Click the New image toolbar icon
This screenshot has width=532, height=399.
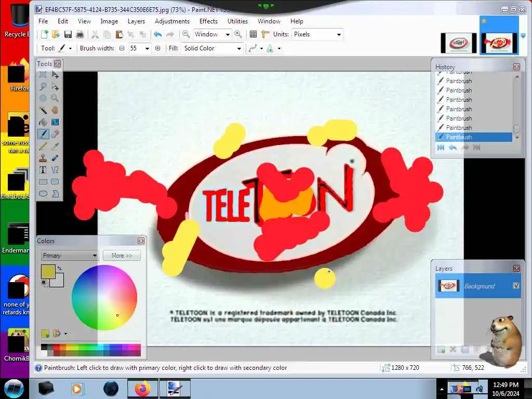click(x=45, y=34)
